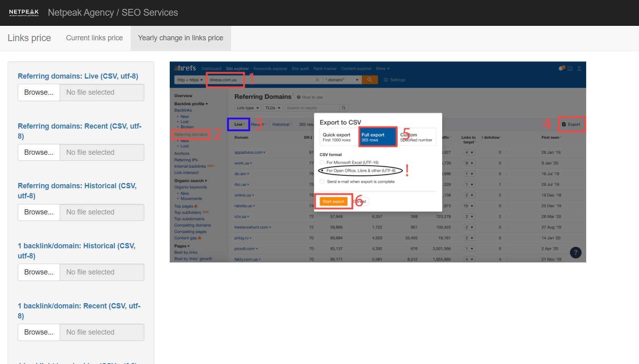Browse for the Referring domains: Live CSV file
Viewport: 639px width, 364px height.
[39, 92]
